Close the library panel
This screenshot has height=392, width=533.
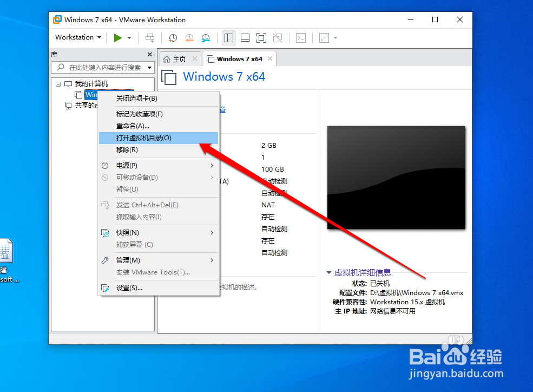[150, 54]
